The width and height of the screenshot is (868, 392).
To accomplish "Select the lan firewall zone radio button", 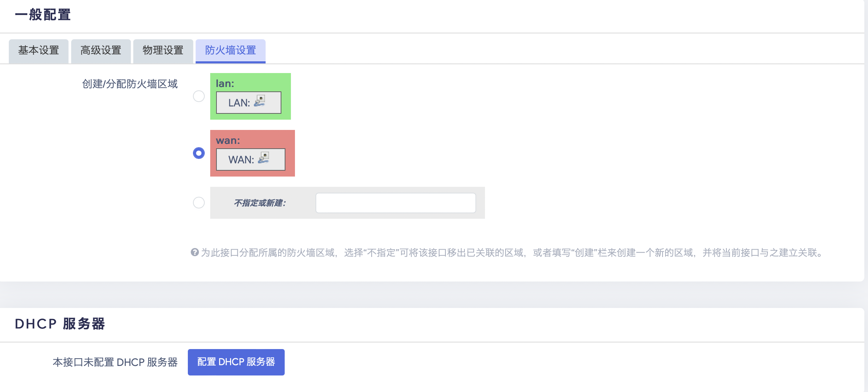I will click(x=199, y=96).
